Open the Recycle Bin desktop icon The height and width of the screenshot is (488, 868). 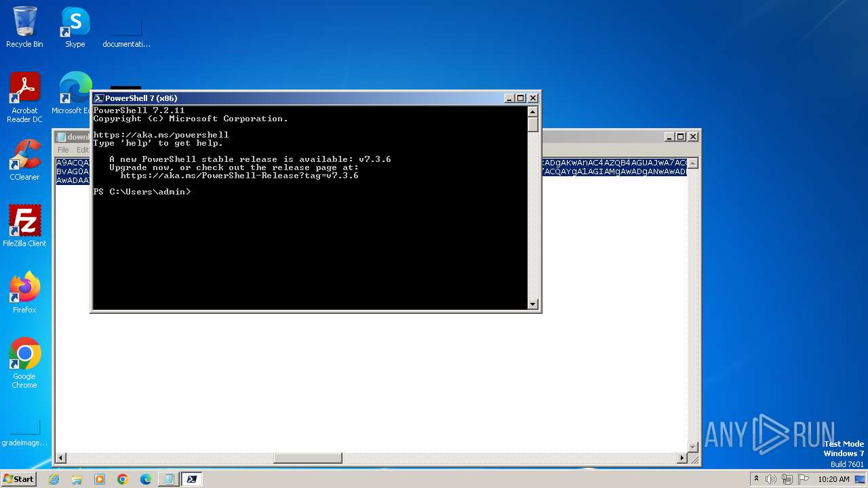point(24,27)
